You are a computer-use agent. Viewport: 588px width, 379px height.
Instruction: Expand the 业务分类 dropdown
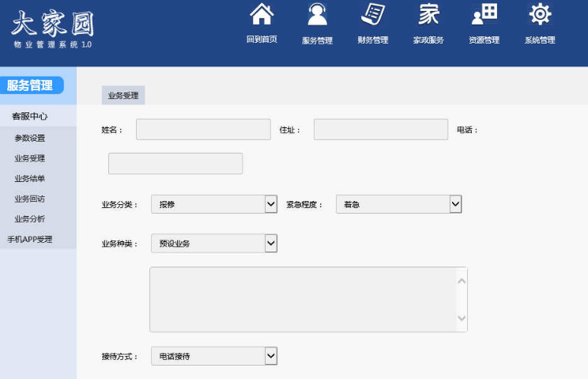270,204
